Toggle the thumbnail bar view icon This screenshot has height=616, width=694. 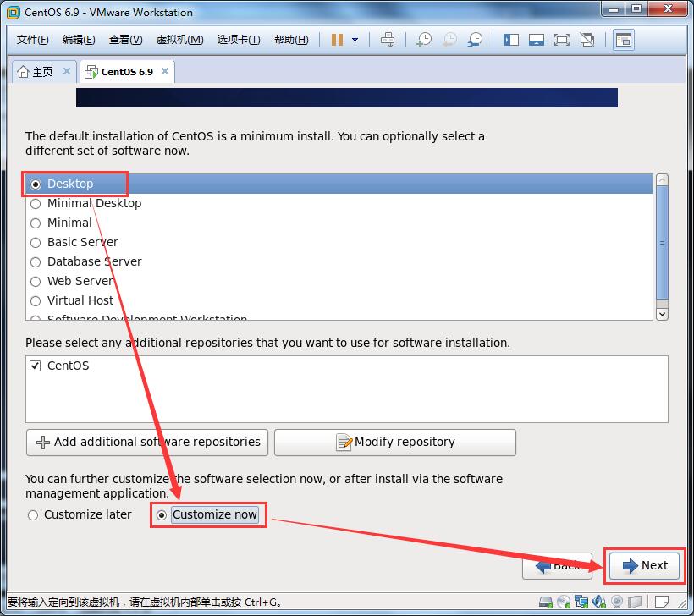tap(537, 40)
